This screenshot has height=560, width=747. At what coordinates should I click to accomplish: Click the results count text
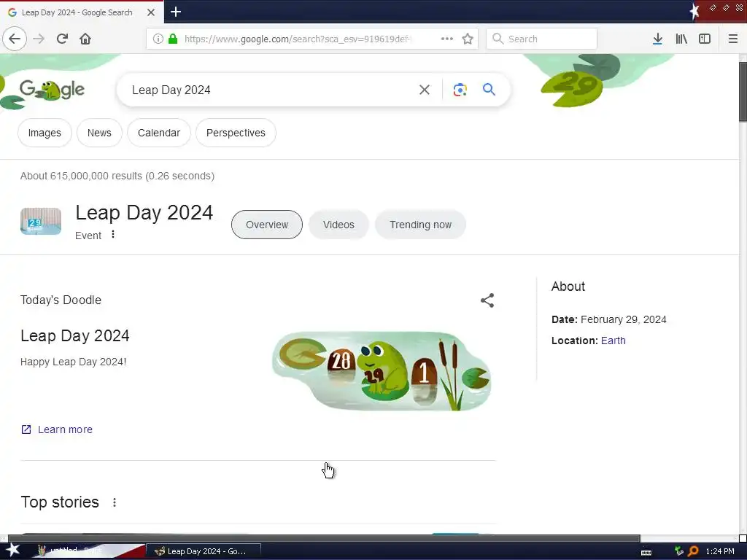(117, 176)
